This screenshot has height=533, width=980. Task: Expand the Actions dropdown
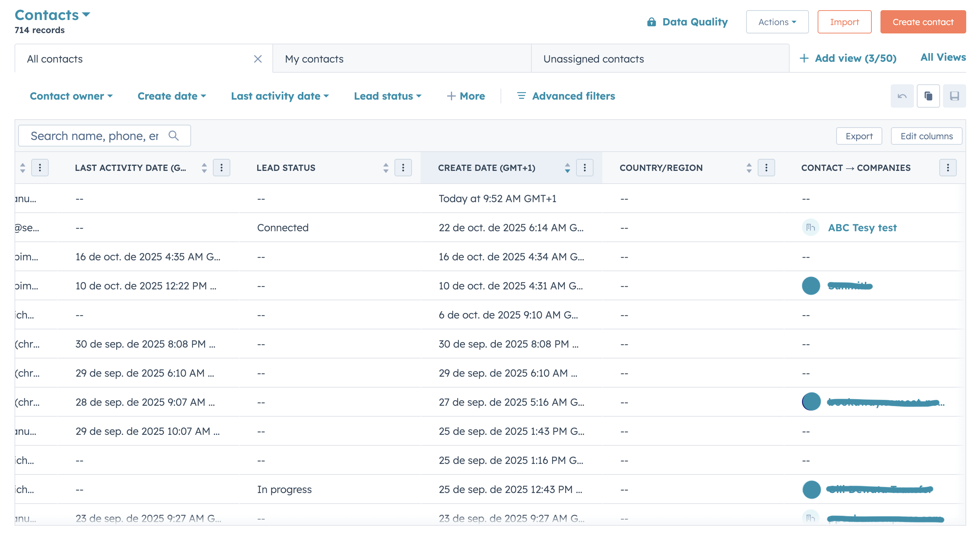pos(777,22)
